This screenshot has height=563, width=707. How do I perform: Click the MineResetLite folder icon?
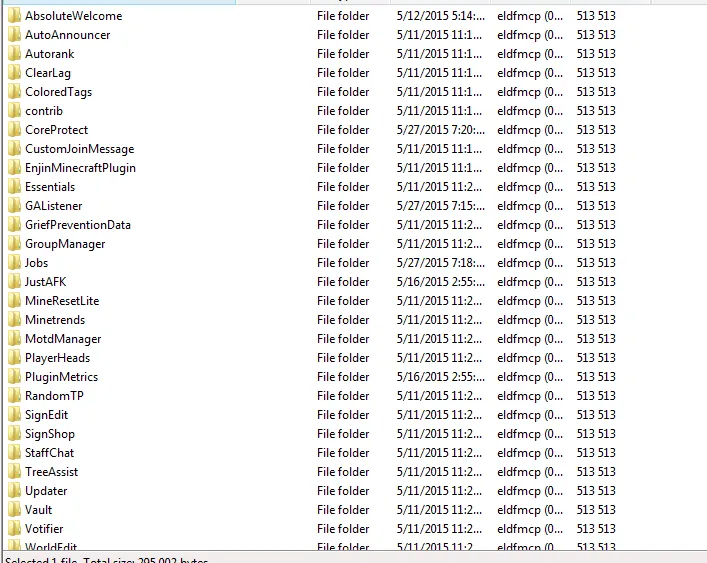point(14,301)
